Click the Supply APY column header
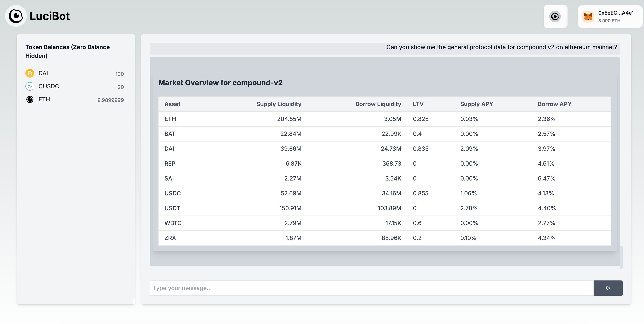644x324 pixels. point(477,104)
